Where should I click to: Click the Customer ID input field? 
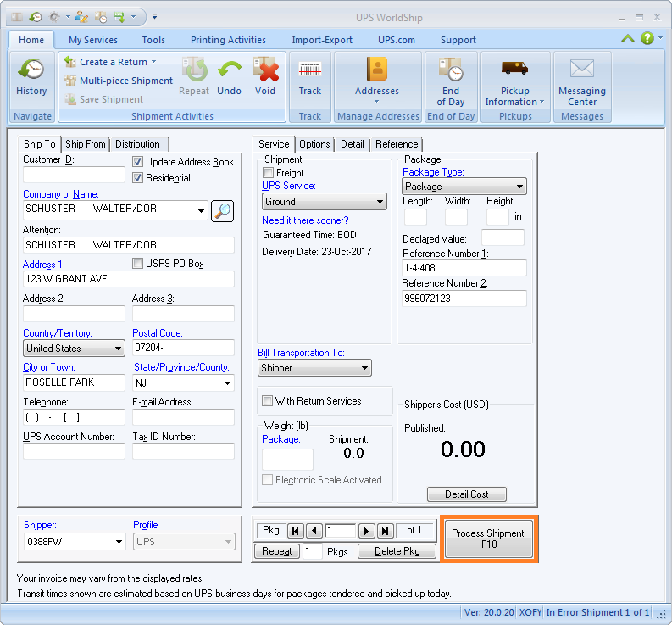pyautogui.click(x=74, y=175)
